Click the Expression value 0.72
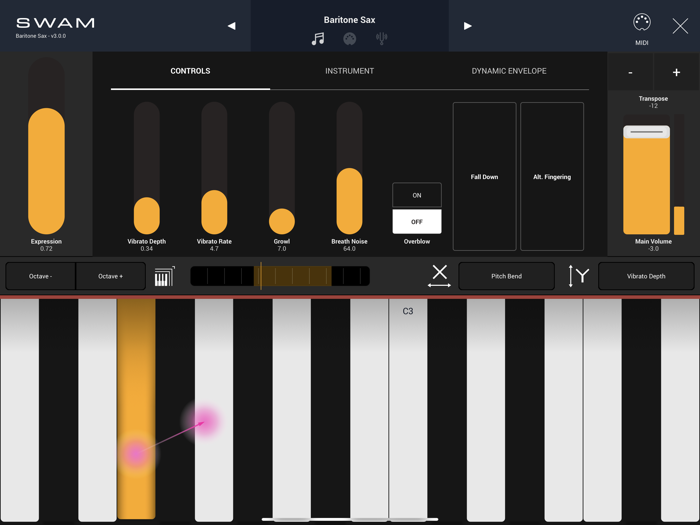Image resolution: width=700 pixels, height=525 pixels. tap(46, 249)
